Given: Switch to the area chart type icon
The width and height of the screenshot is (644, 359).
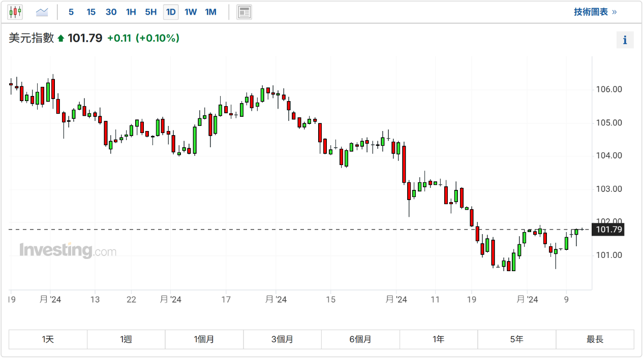Looking at the screenshot, I should [x=42, y=12].
